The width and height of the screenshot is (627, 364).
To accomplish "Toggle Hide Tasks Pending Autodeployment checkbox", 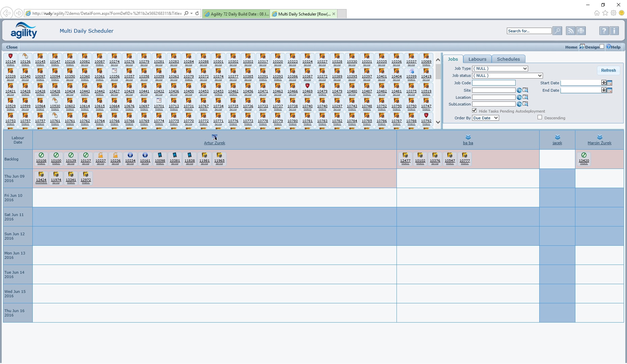I will pos(474,111).
